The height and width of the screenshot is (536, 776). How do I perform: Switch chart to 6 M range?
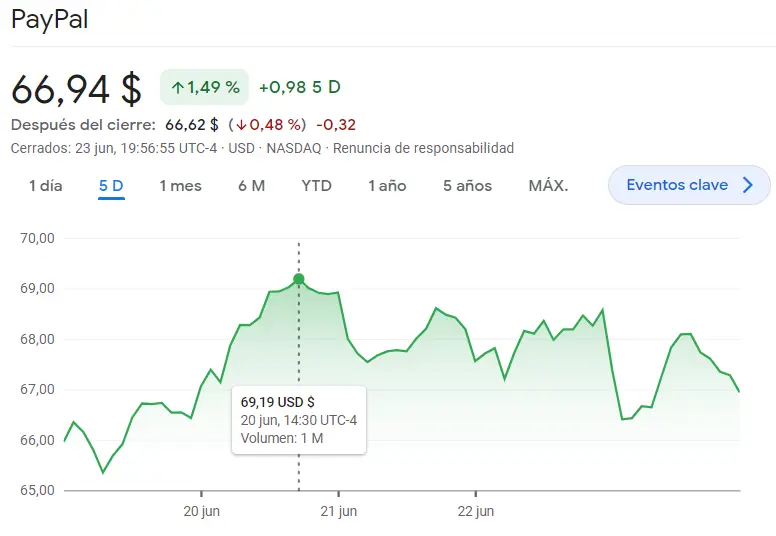(x=251, y=186)
